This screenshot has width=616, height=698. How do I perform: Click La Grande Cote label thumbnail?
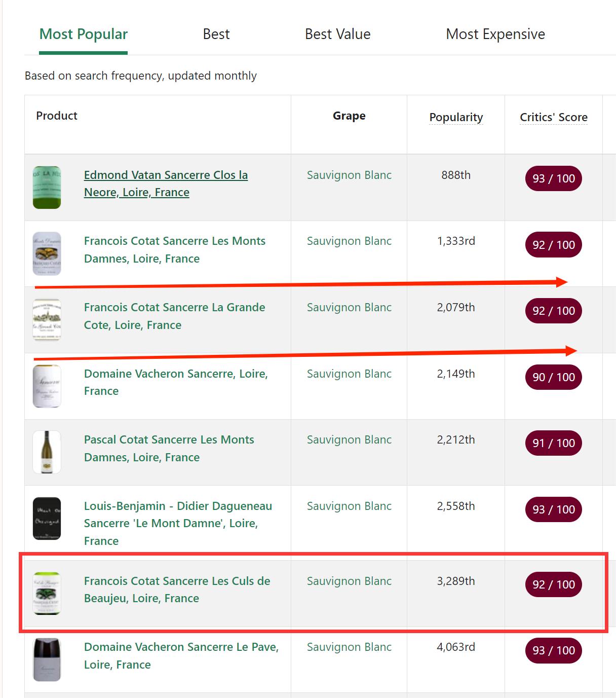pyautogui.click(x=47, y=319)
